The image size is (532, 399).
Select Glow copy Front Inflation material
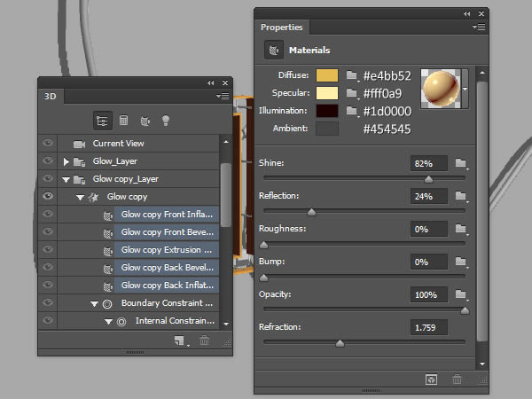point(167,215)
